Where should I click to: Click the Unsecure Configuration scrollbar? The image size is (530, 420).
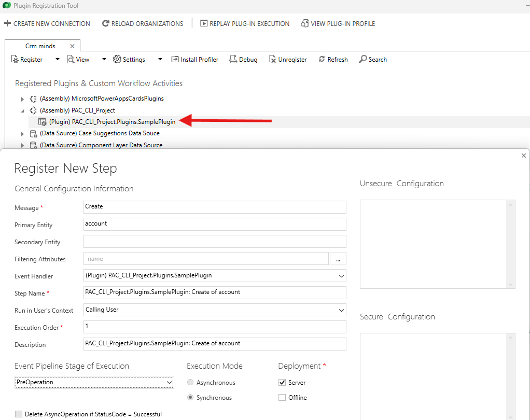coord(511,244)
